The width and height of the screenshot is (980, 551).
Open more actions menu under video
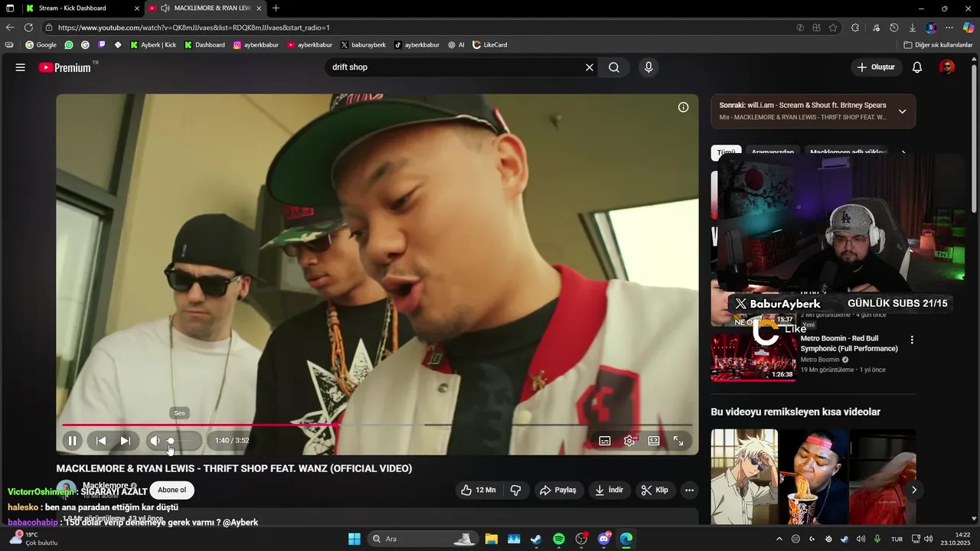coord(689,490)
